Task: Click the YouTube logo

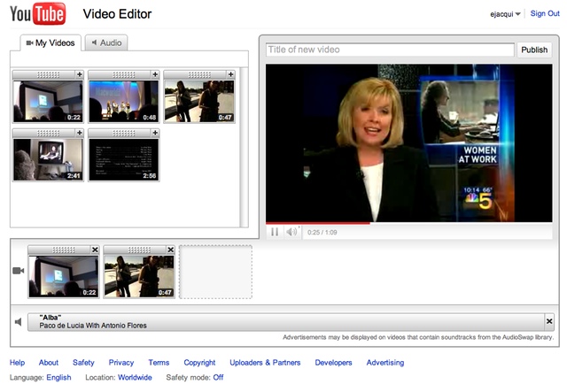Action: tap(37, 14)
